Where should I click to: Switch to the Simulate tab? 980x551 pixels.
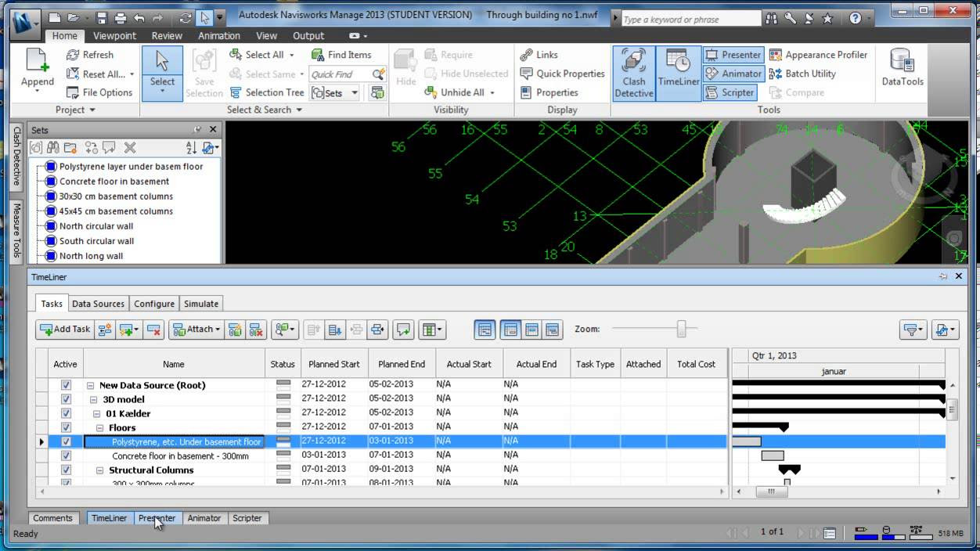(201, 304)
